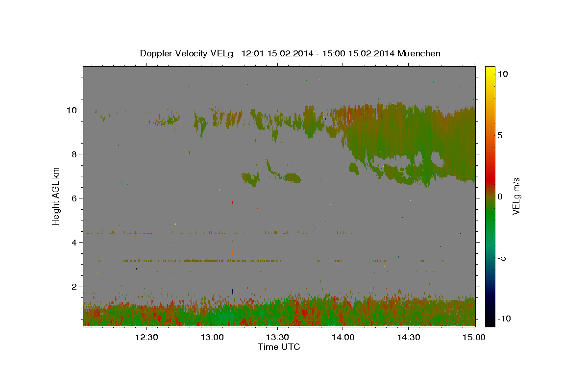The width and height of the screenshot is (588, 392).
Task: Click the black bottom of the colorbar
Action: (490, 321)
